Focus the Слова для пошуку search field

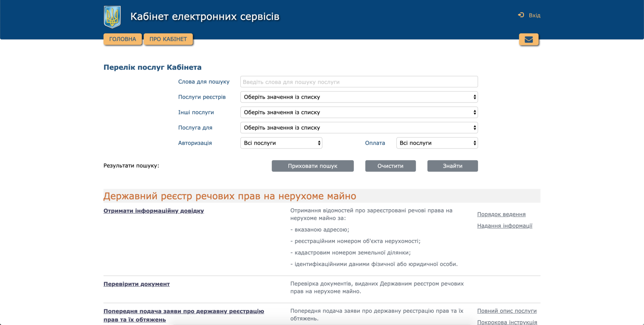(359, 82)
